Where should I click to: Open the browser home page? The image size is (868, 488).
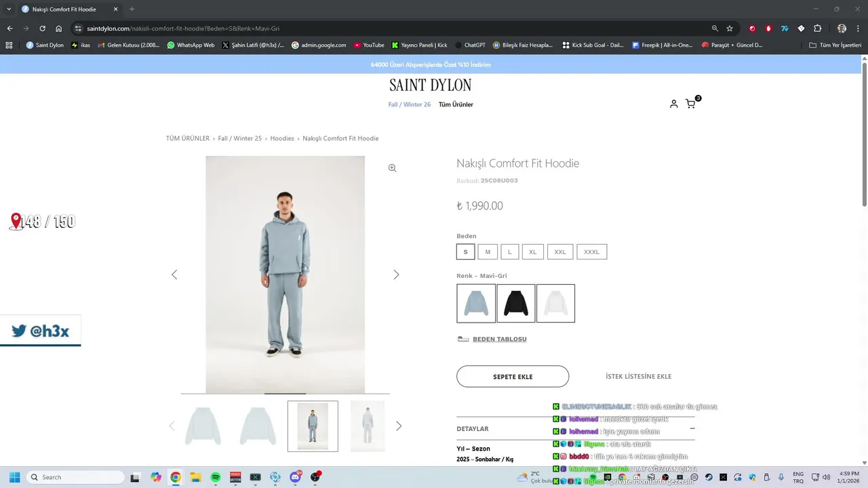(59, 28)
